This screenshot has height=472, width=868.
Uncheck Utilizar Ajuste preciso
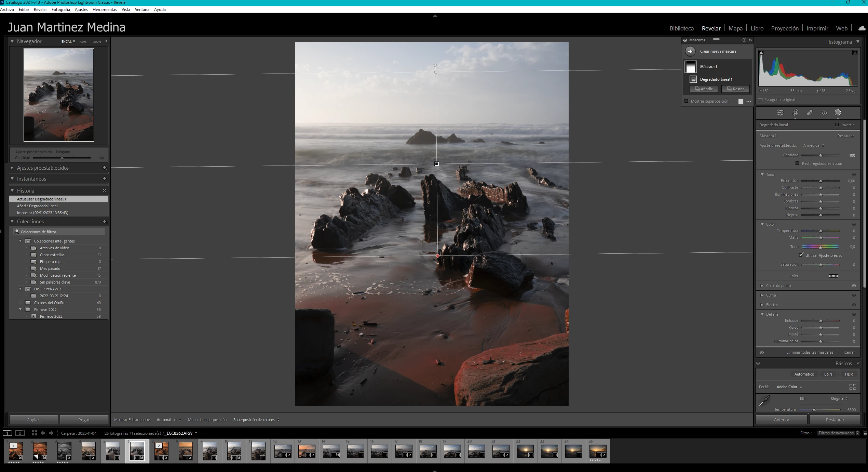tap(801, 255)
